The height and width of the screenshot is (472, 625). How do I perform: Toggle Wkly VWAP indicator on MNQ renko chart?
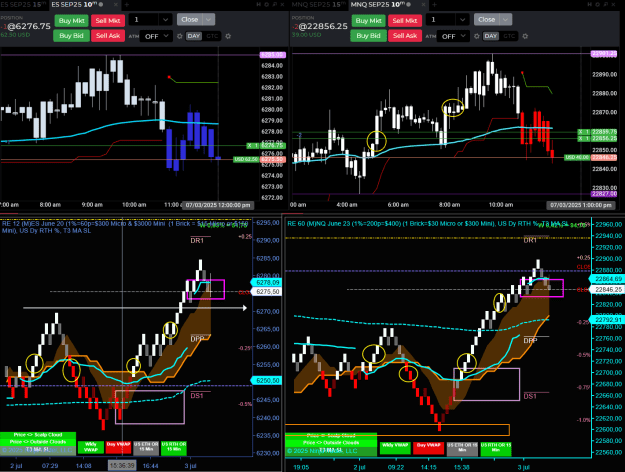pos(395,448)
